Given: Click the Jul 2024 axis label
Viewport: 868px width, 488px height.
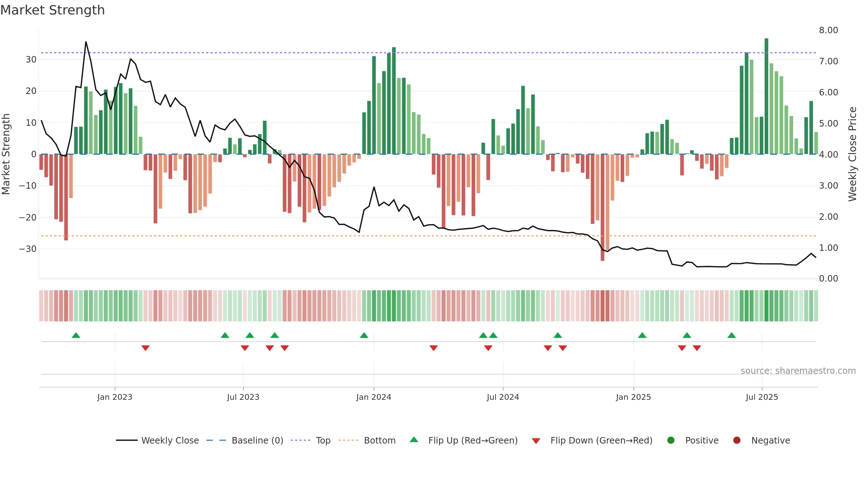Looking at the screenshot, I should click(x=503, y=397).
